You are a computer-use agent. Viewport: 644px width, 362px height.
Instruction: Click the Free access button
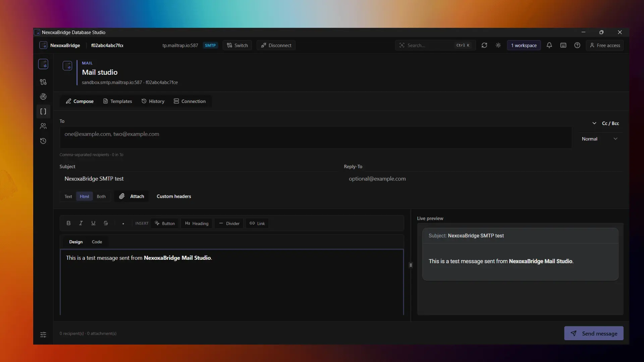point(605,45)
